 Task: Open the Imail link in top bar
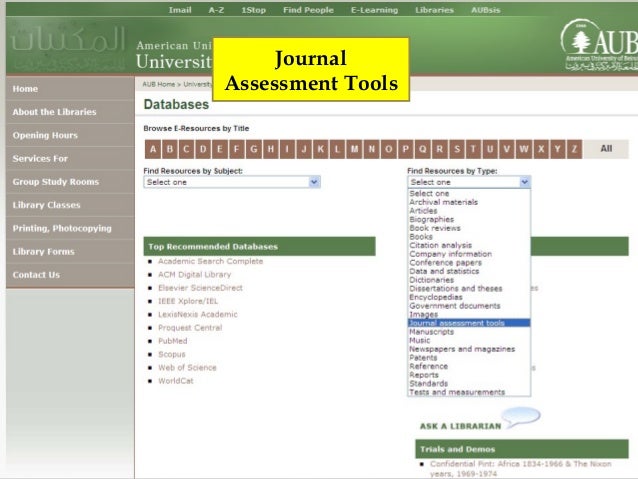[180, 10]
